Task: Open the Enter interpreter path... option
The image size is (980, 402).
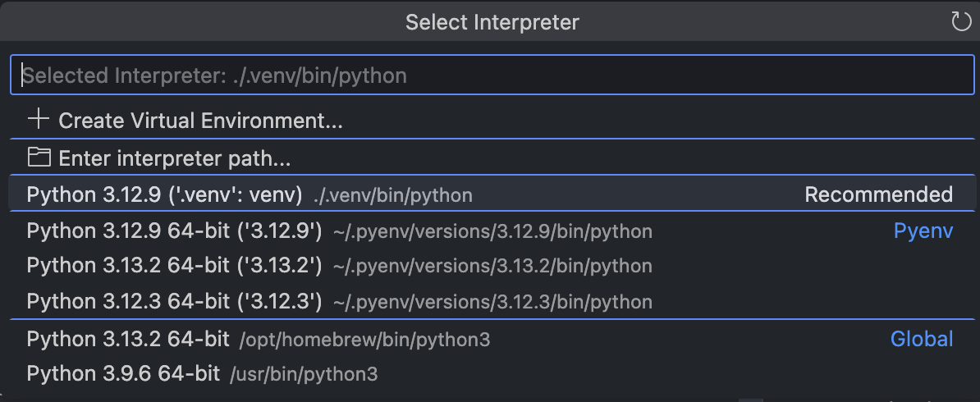Action: tap(492, 158)
